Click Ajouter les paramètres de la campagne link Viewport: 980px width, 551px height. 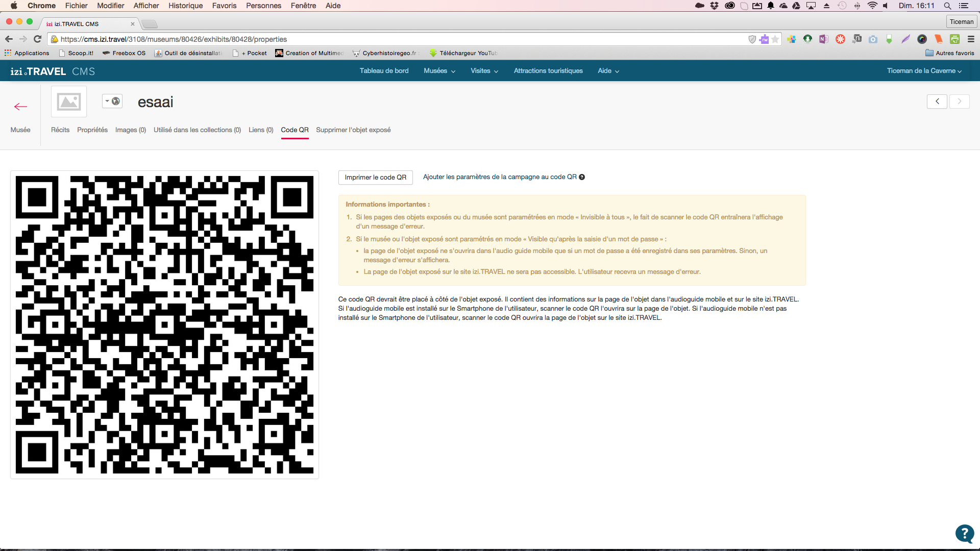coord(500,177)
